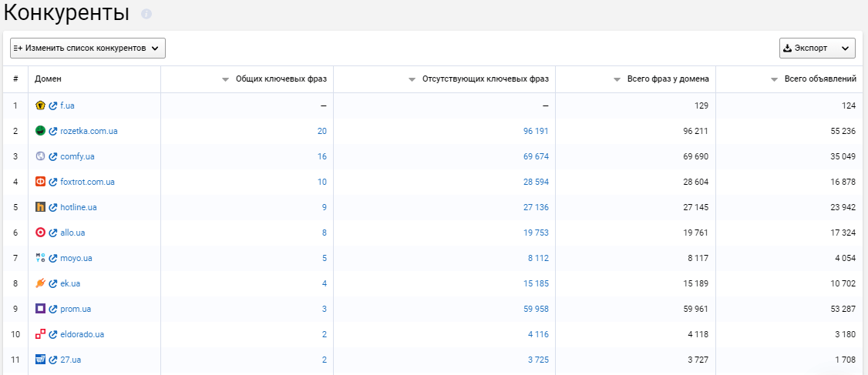This screenshot has height=375, width=868.
Task: Click the rozetka.com.ua green favicon
Action: pyautogui.click(x=40, y=131)
